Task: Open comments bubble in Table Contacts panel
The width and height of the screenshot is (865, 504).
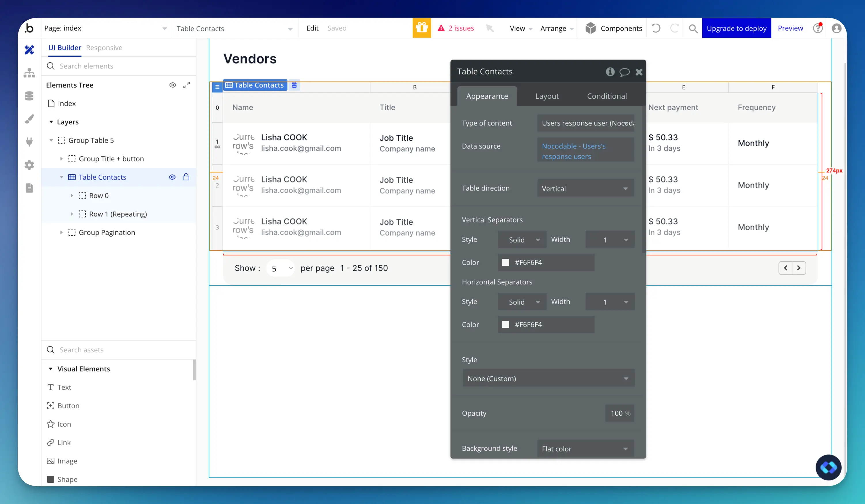Action: (x=624, y=72)
